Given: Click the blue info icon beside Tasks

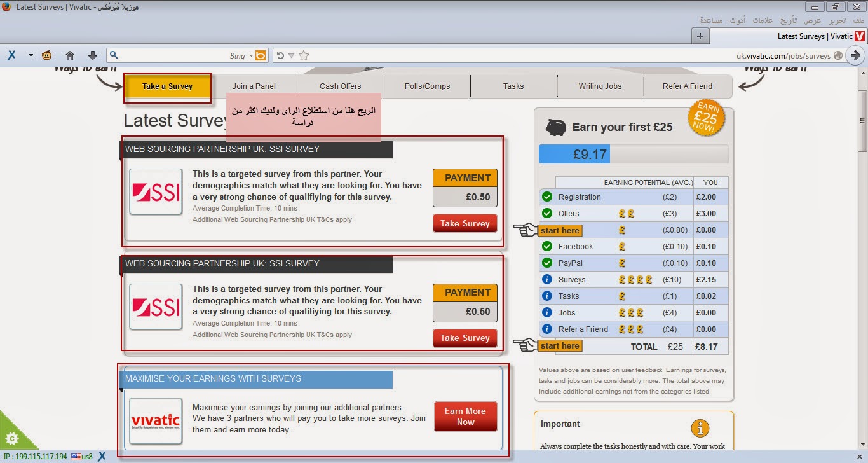Looking at the screenshot, I should click(546, 296).
